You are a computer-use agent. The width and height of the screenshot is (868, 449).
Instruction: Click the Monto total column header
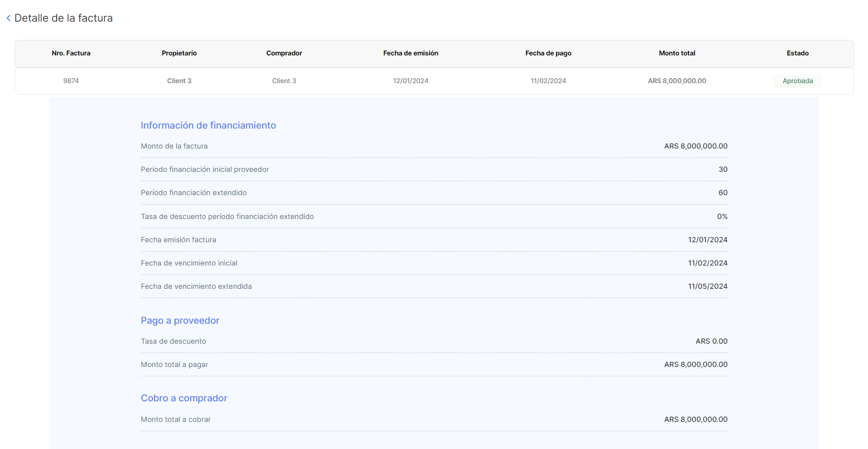click(x=677, y=53)
